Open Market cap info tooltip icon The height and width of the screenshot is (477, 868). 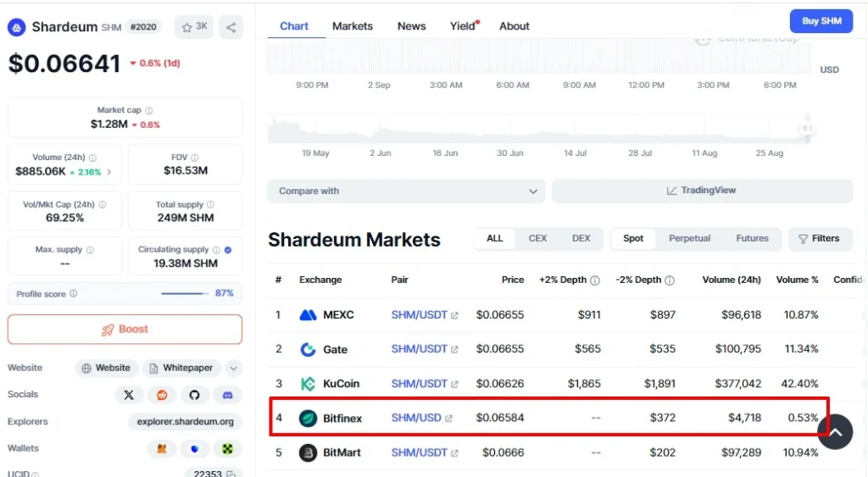[149, 110]
